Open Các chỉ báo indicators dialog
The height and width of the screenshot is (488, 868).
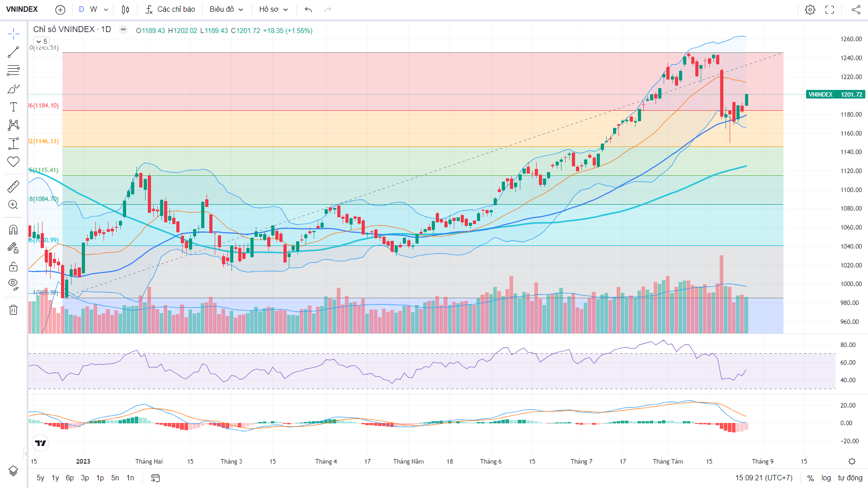[x=170, y=9]
